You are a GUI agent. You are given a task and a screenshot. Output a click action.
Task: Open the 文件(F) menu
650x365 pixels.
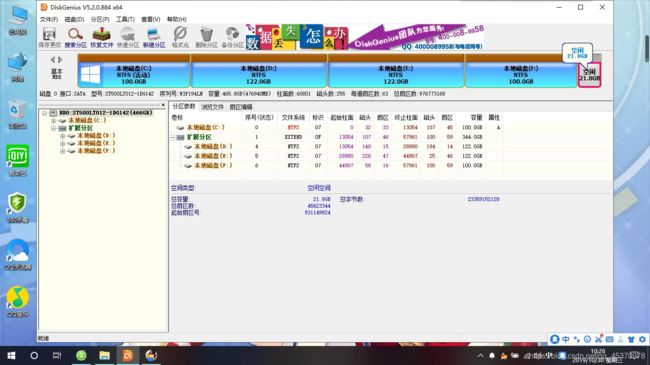(x=49, y=19)
